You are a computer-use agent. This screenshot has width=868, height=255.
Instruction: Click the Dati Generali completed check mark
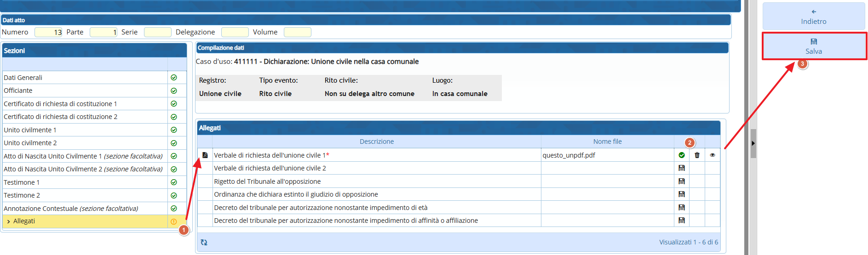[x=174, y=78]
